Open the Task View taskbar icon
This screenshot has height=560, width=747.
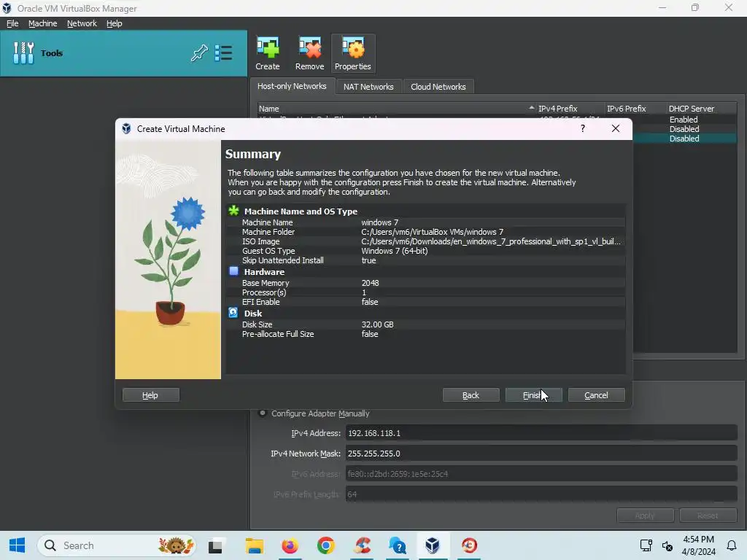(x=215, y=545)
